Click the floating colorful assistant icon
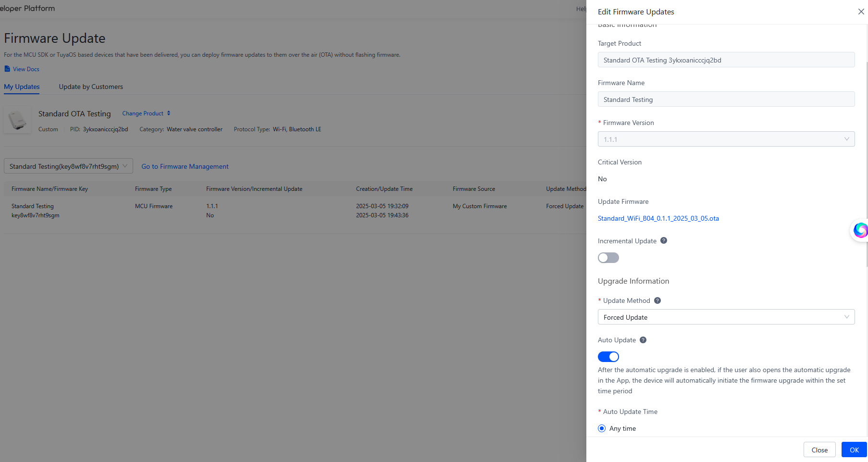Viewport: 868px width, 462px height. tap(859, 230)
